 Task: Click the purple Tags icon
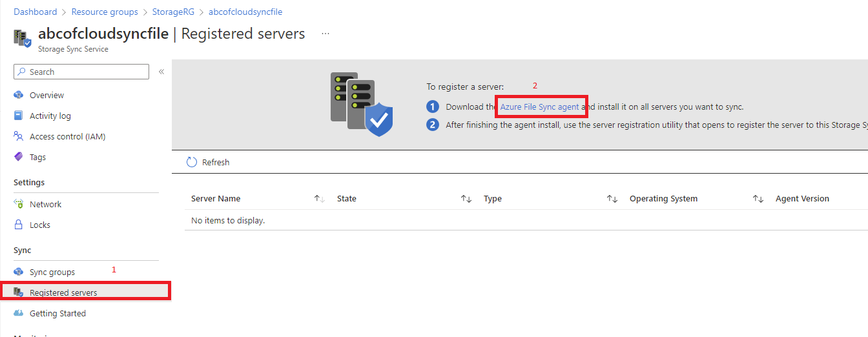pyautogui.click(x=19, y=157)
